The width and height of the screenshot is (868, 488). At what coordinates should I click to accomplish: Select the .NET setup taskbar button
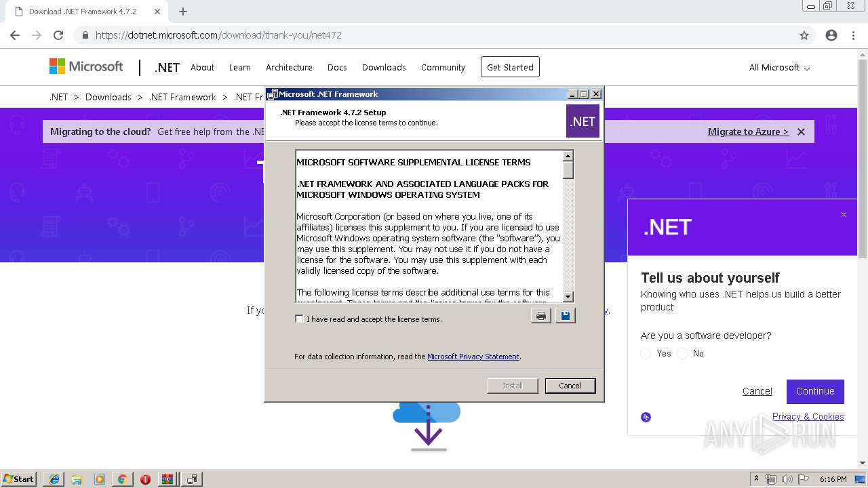click(192, 479)
